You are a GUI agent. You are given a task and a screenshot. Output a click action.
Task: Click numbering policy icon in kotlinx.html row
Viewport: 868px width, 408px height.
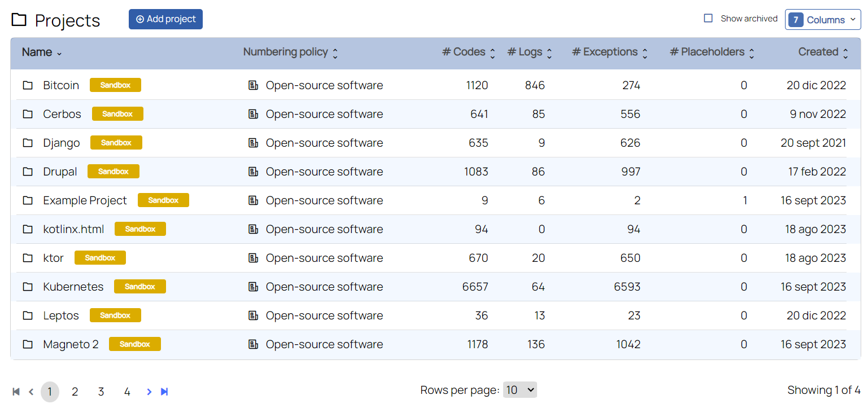(254, 229)
